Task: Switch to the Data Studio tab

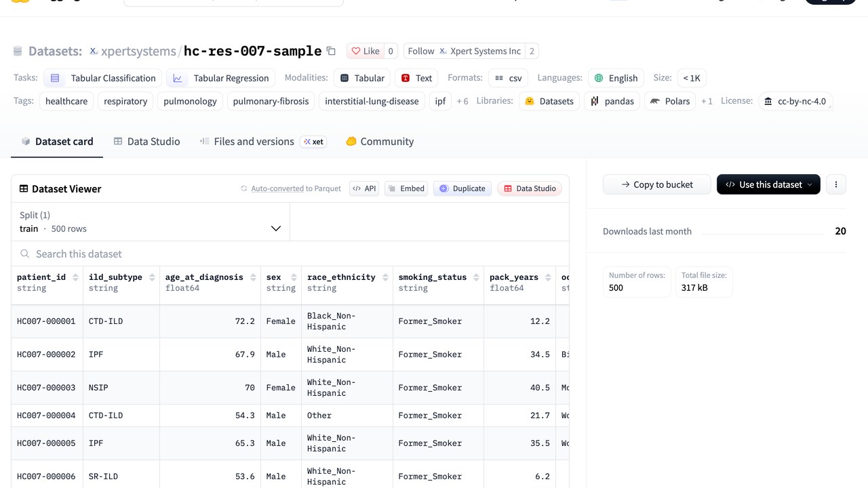Action: pyautogui.click(x=146, y=141)
